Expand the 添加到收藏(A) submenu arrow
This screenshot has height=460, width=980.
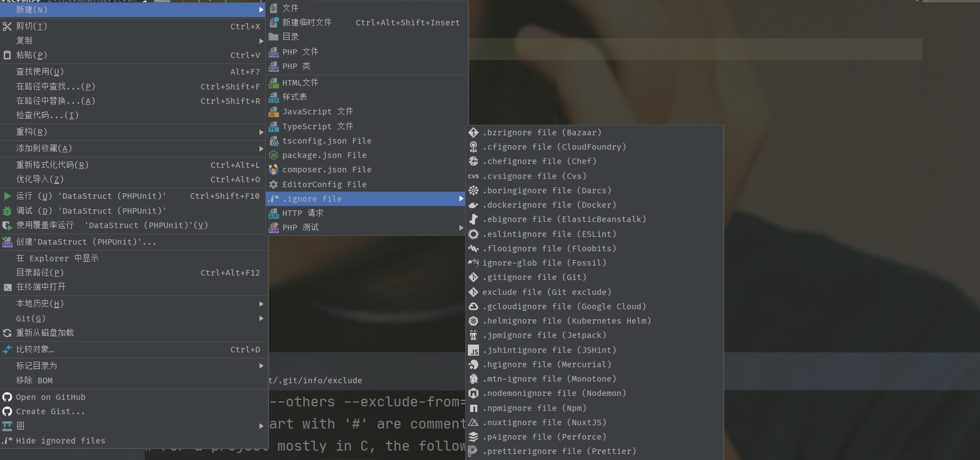pyautogui.click(x=261, y=149)
